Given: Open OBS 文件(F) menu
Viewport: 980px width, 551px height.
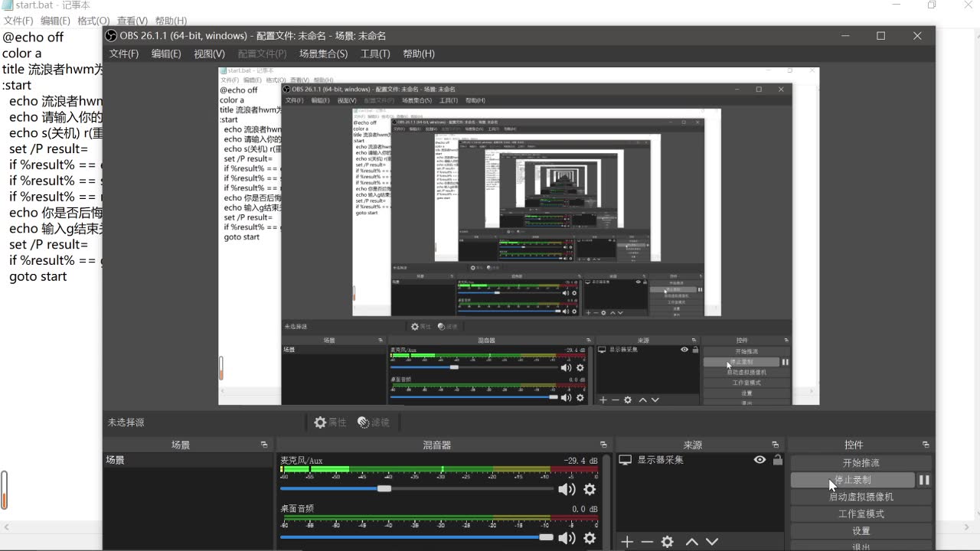Looking at the screenshot, I should pos(124,54).
